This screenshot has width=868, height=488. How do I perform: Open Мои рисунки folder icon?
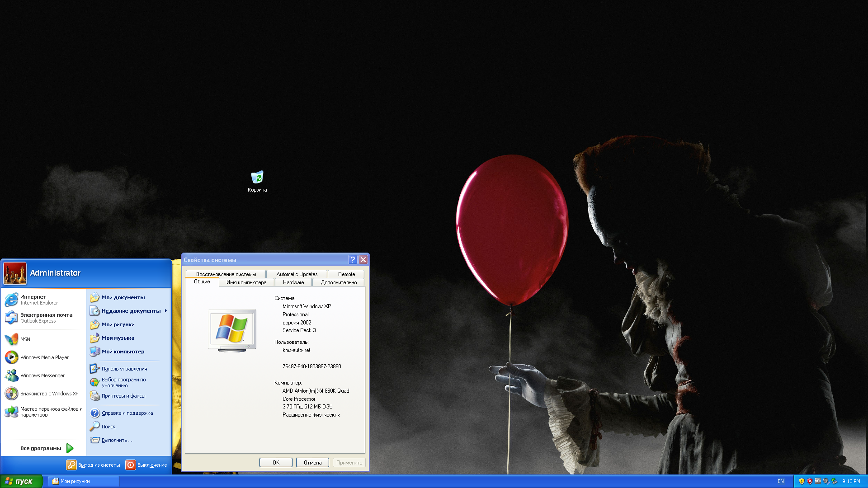95,324
